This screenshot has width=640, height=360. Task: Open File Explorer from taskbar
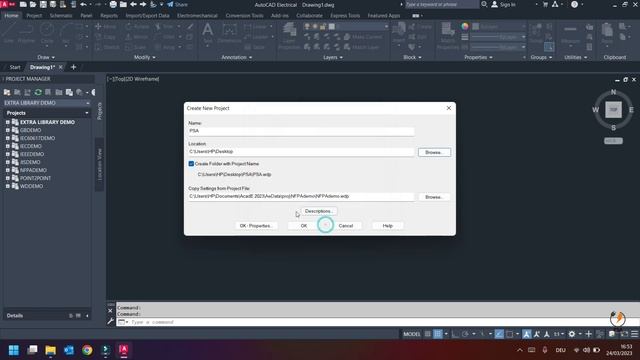51,350
